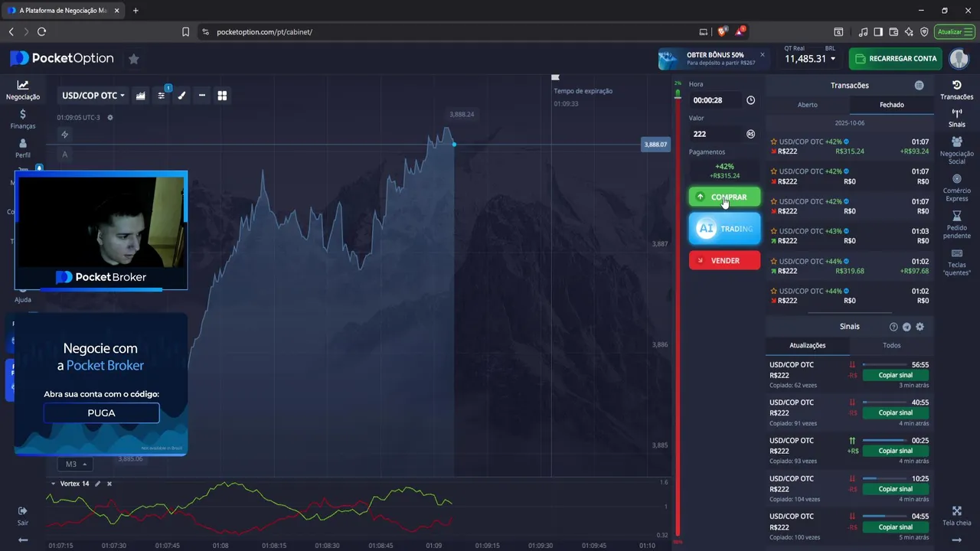
Task: Click the favorite star next to the PocketOption logo
Action: coord(134,59)
